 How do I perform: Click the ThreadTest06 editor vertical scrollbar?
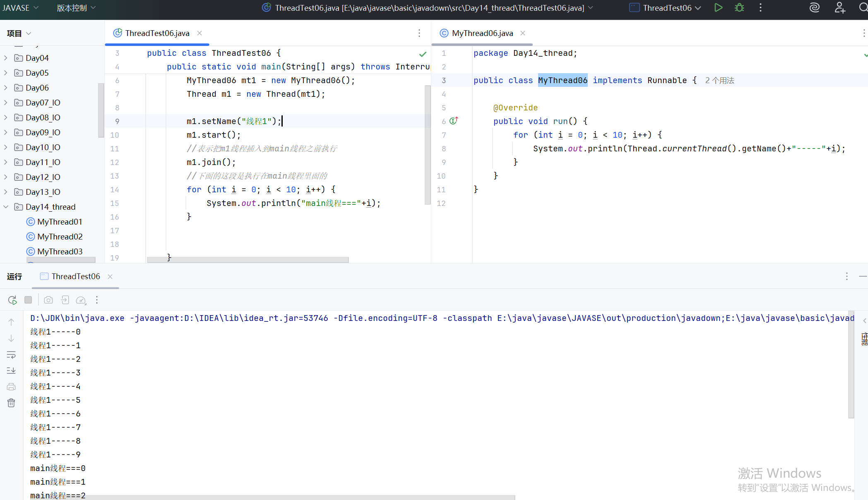(x=428, y=145)
